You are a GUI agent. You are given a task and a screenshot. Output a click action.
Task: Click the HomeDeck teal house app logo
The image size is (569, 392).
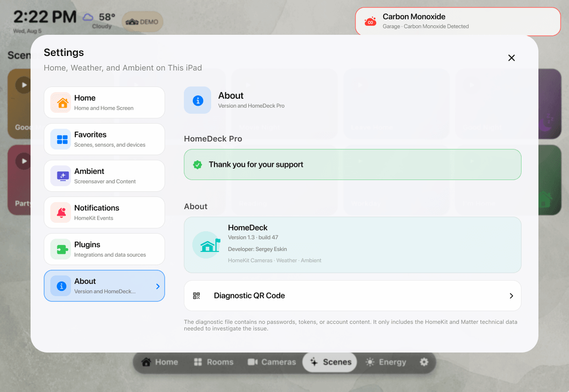(x=206, y=245)
